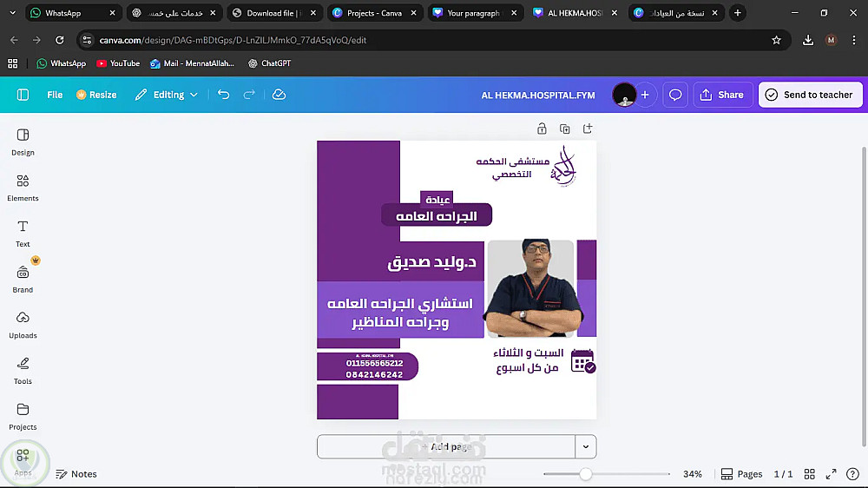Switch to the Download file tab
The image size is (868, 488).
[273, 13]
